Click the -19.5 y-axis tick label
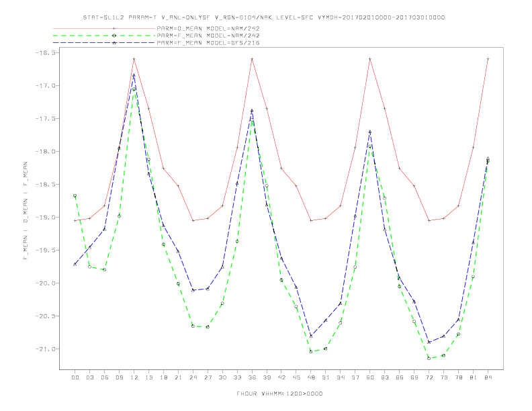This screenshot has width=532, height=411. coord(45,250)
